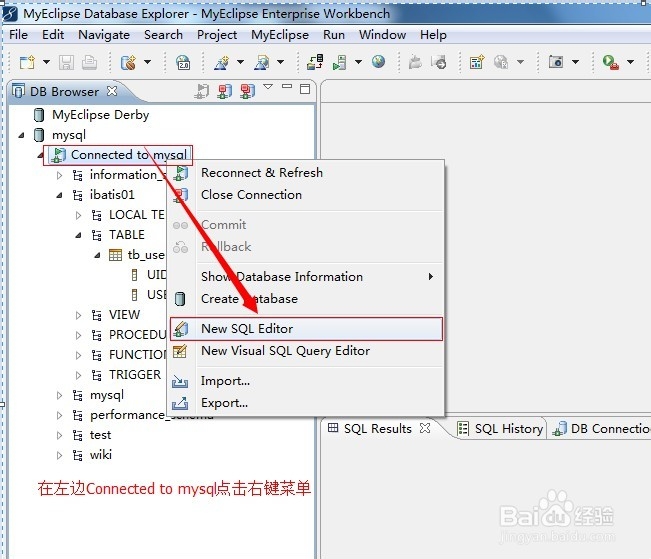
Task: Click the globe web browser toolbar icon
Action: 378,62
